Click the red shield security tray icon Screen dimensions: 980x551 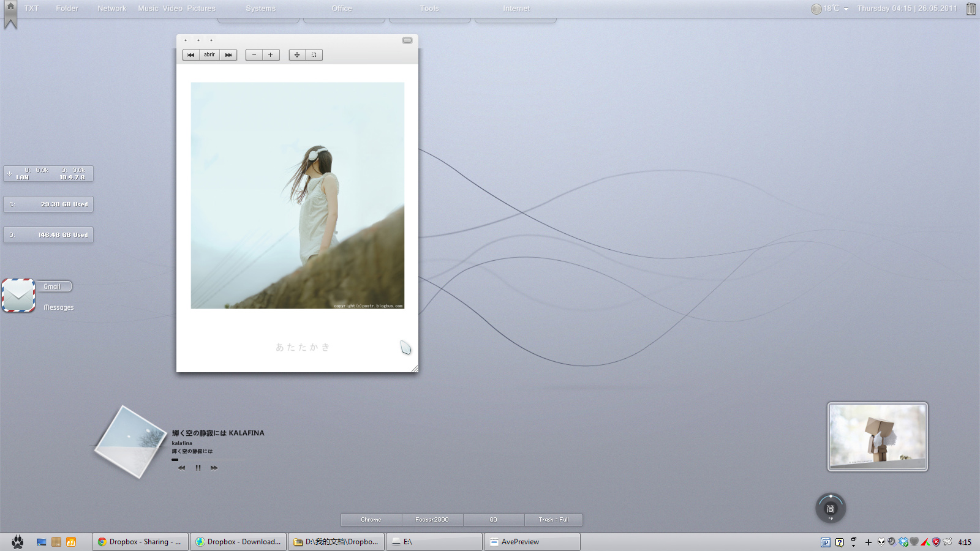(x=936, y=542)
